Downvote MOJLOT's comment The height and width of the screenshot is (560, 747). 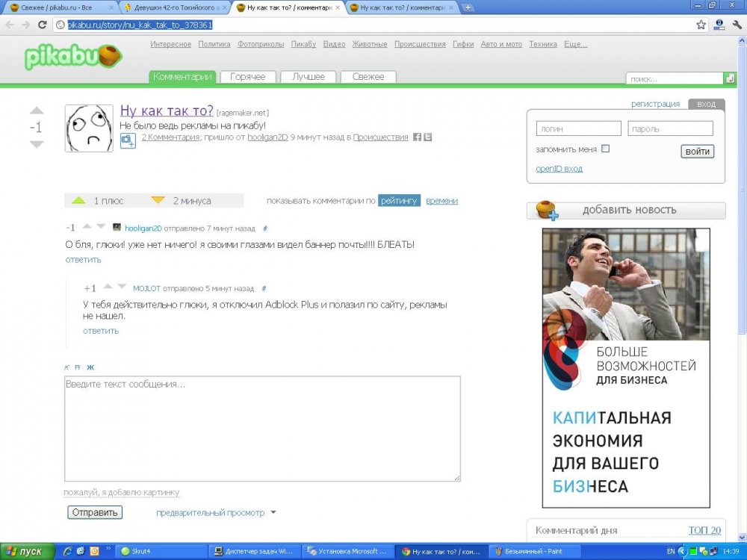[122, 286]
